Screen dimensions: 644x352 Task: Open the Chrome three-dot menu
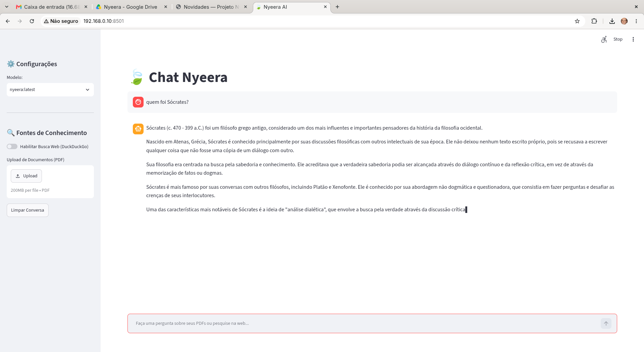636,21
